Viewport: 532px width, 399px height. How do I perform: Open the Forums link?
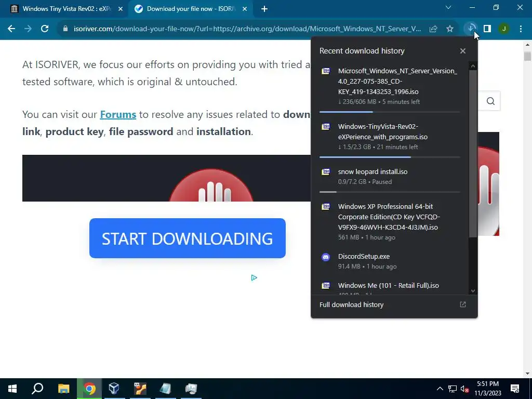118,114
